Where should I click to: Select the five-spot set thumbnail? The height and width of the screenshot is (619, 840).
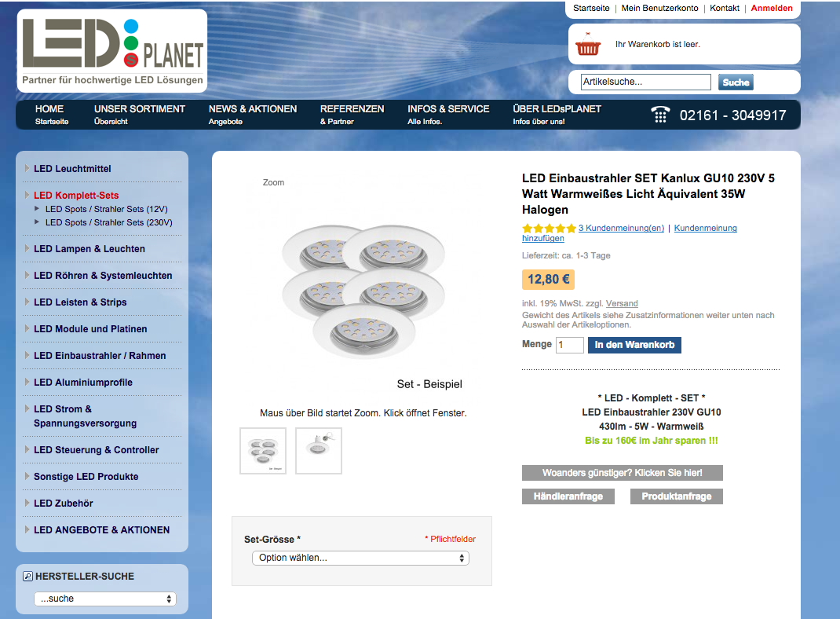click(263, 451)
